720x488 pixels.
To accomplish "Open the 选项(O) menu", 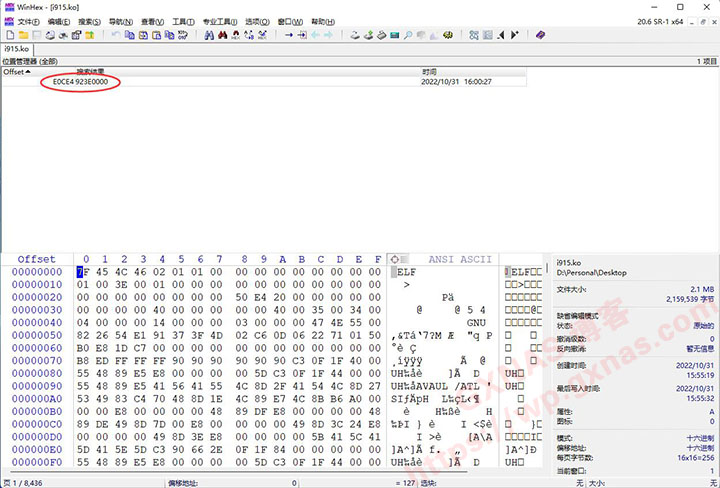I will click(258, 21).
